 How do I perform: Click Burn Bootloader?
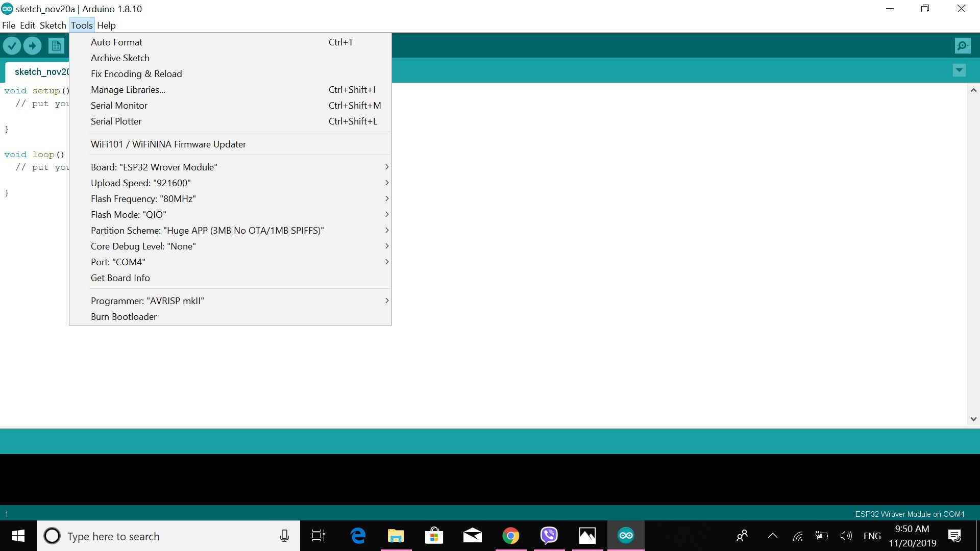click(x=230, y=317)
